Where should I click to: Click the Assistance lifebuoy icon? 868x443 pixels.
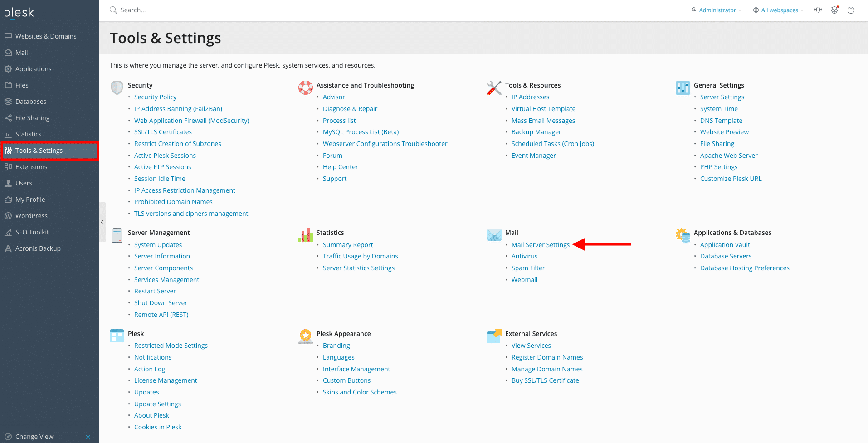(x=306, y=88)
